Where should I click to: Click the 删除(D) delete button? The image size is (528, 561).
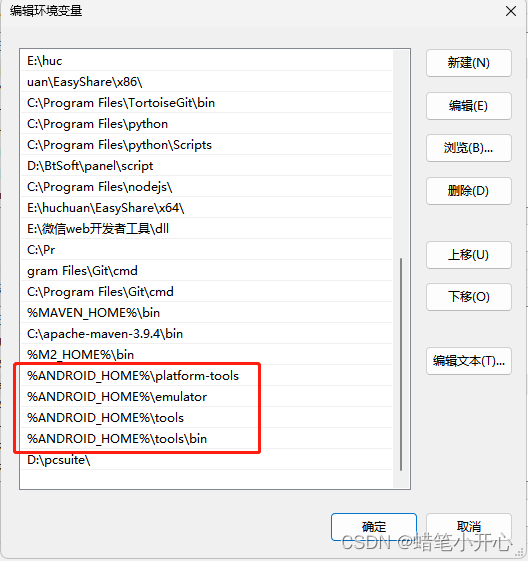(469, 191)
